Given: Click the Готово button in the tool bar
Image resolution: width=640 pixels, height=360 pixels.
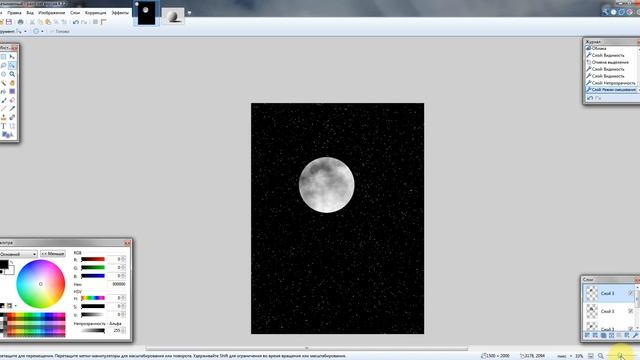Looking at the screenshot, I should coord(60,31).
